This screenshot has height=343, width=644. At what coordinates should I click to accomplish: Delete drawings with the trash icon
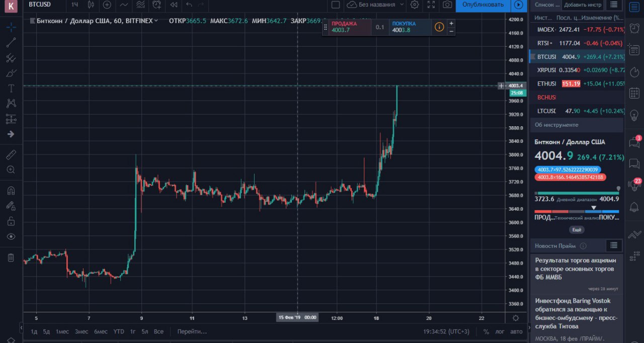click(11, 258)
